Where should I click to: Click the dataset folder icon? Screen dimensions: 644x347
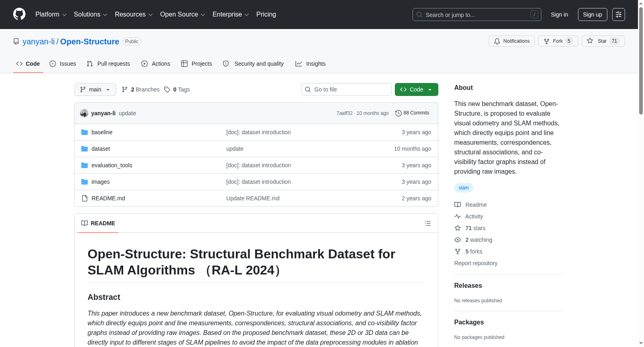coord(85,149)
